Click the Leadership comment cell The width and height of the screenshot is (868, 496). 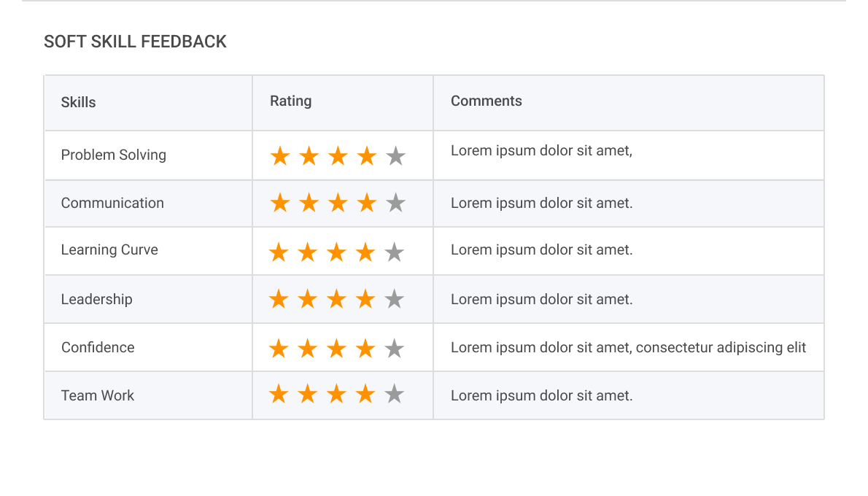click(x=541, y=299)
